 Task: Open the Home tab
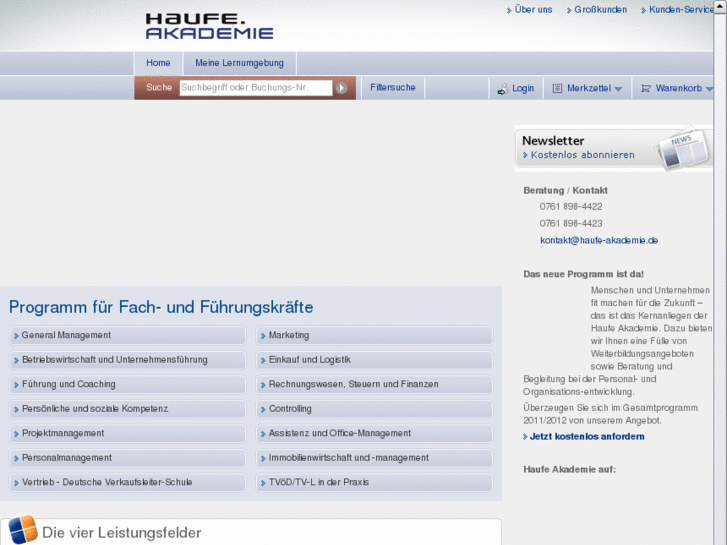(158, 63)
